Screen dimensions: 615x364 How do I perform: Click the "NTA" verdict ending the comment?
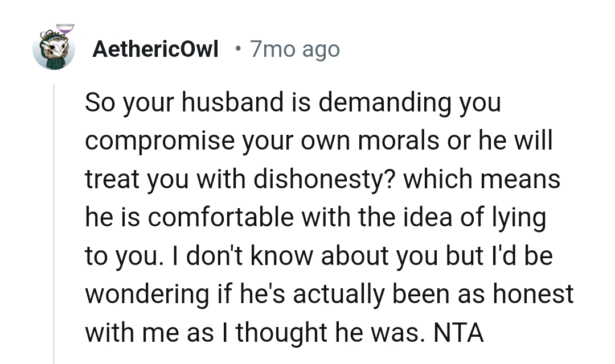pyautogui.click(x=459, y=333)
